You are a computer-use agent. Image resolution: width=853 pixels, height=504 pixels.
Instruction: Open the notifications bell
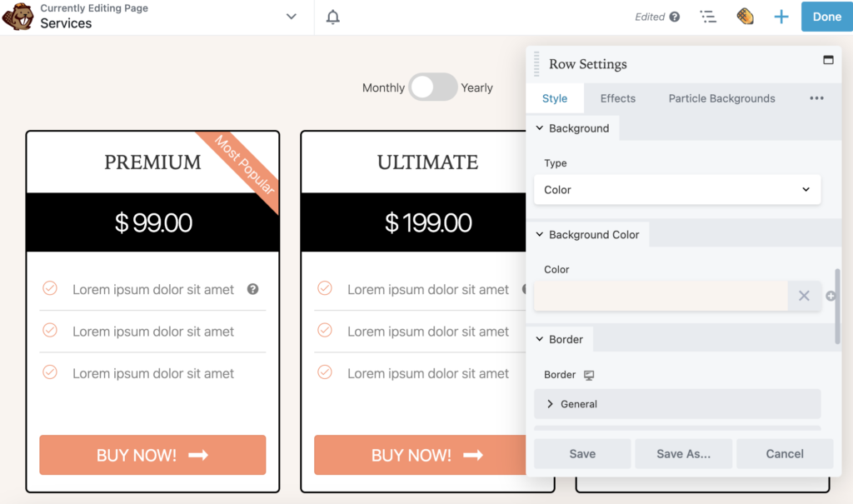coord(332,16)
